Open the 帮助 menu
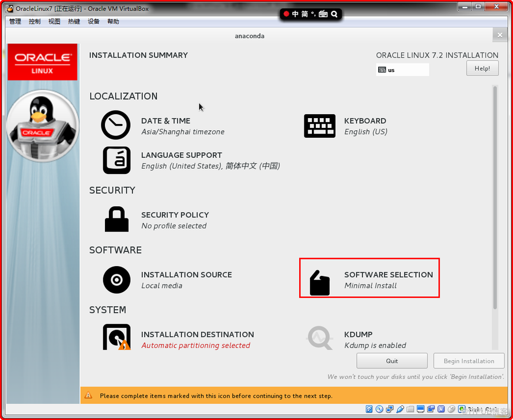Image resolution: width=513 pixels, height=420 pixels. click(113, 21)
